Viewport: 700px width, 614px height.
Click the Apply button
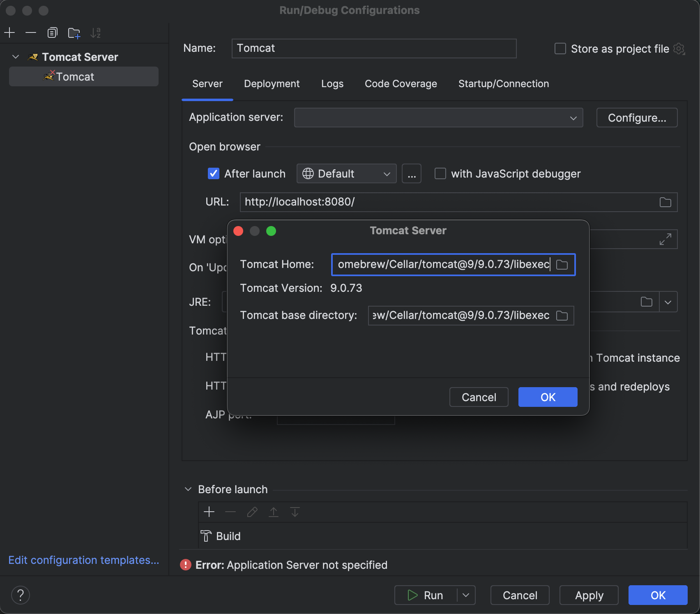(x=589, y=595)
